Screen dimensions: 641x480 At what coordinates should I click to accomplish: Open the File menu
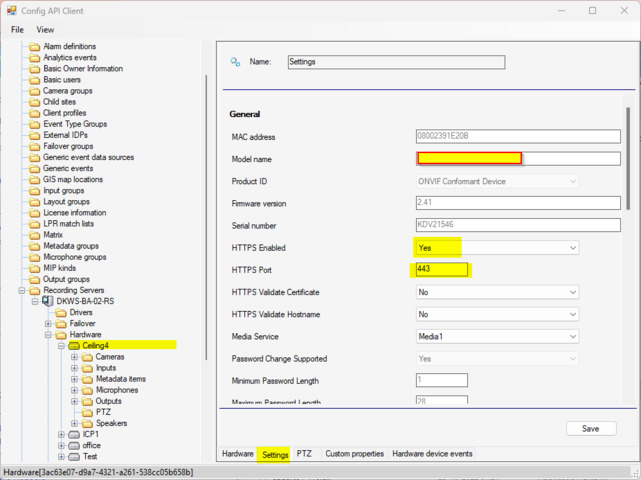[18, 30]
